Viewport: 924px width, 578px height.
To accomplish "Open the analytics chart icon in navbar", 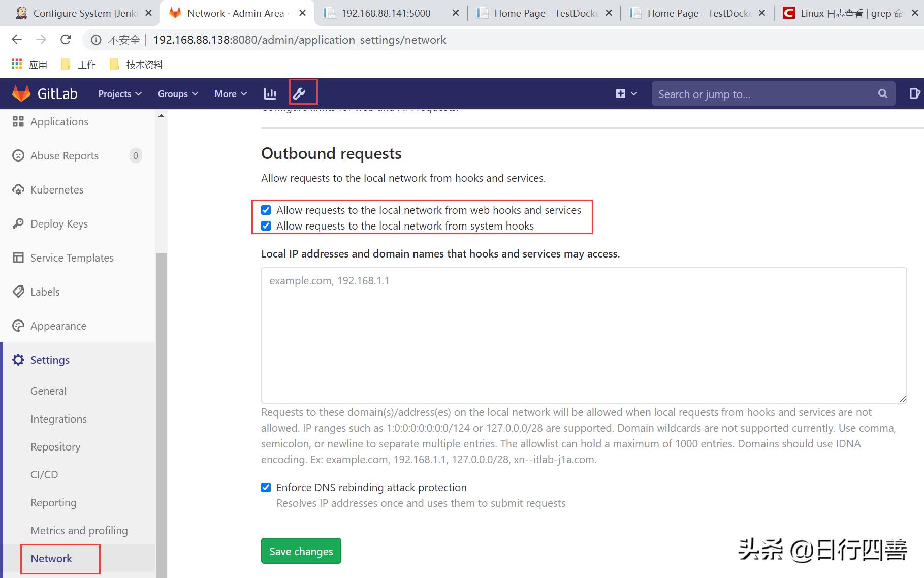I will [x=270, y=93].
